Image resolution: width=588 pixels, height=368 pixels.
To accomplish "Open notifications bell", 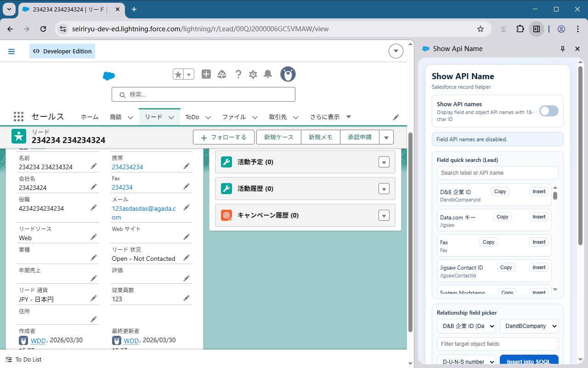I will coord(268,74).
